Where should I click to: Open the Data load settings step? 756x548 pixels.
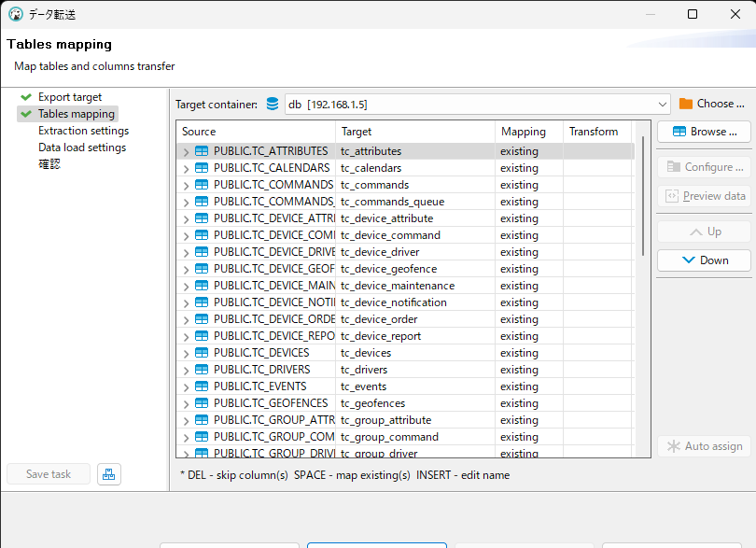(82, 148)
